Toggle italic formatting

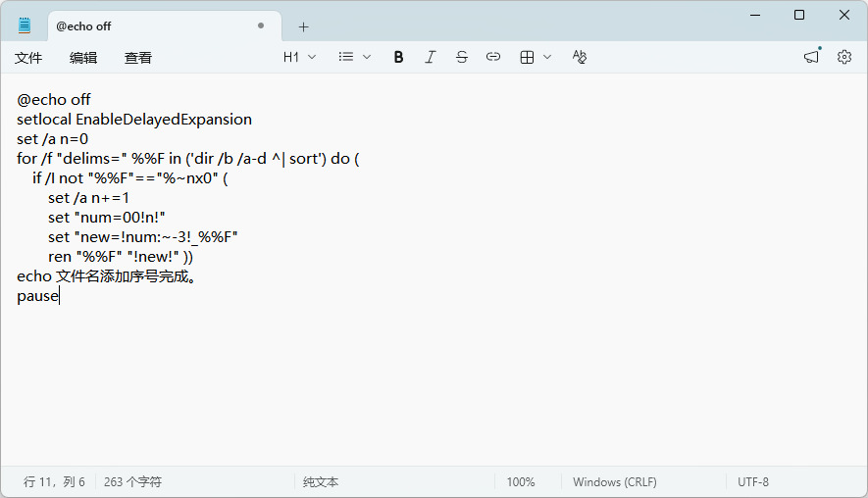(431, 57)
